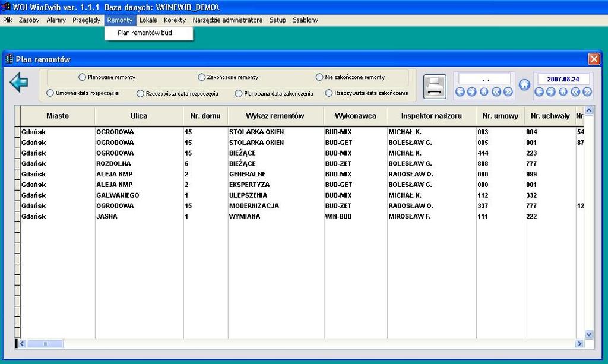Select the Rzeczywista data rozpoczęcia radio button
The image size is (608, 364).
point(140,93)
